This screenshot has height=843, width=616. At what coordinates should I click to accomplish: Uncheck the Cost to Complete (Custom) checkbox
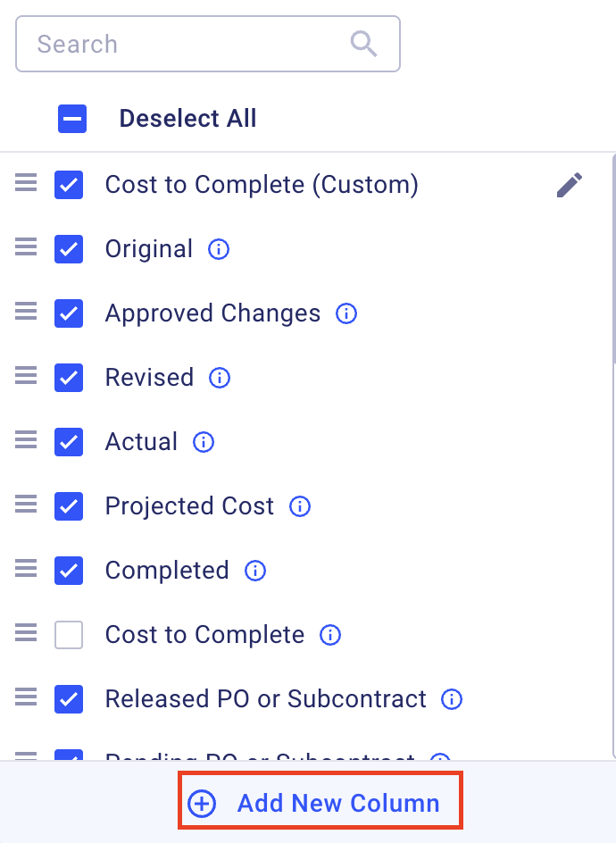69,185
